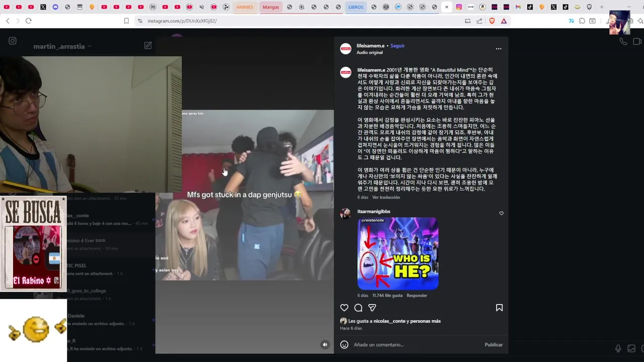644x362 pixels.
Task: Start an audio call with the phone icon
Action: [x=623, y=42]
